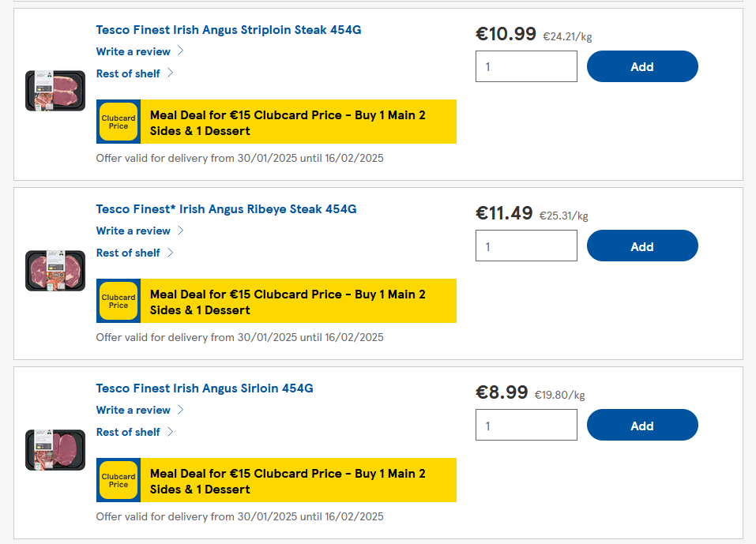Click the Clubcard Price badge for Ribeye Steak
The image size is (756, 544).
click(118, 301)
